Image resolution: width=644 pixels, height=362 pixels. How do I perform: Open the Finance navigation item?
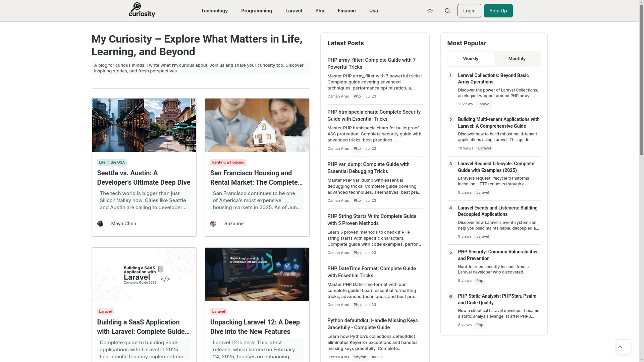pyautogui.click(x=346, y=11)
